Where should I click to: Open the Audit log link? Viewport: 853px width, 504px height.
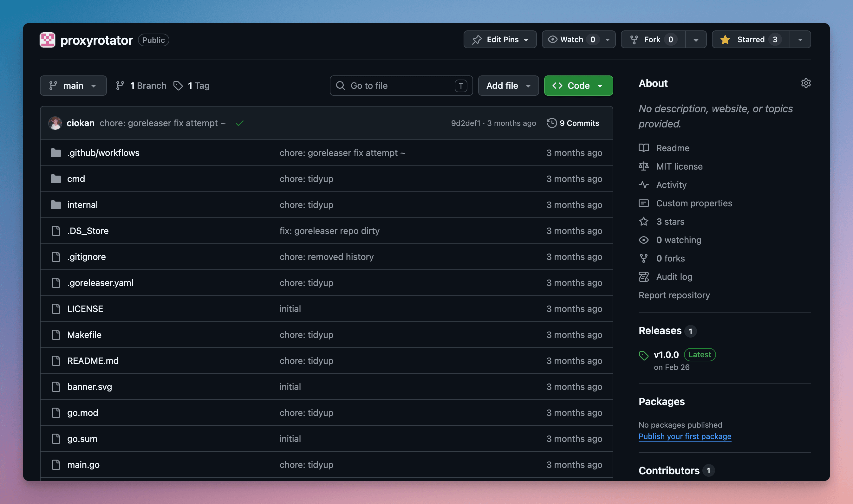tap(674, 277)
